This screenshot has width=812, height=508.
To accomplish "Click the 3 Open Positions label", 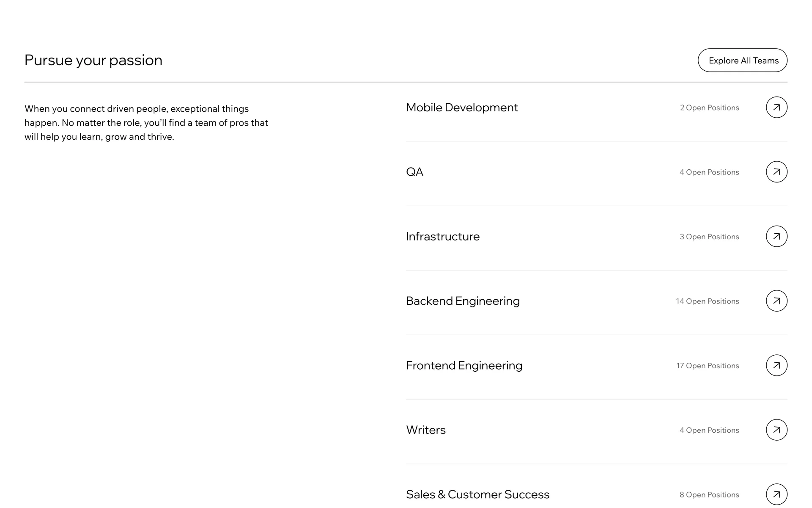I will click(x=709, y=237).
